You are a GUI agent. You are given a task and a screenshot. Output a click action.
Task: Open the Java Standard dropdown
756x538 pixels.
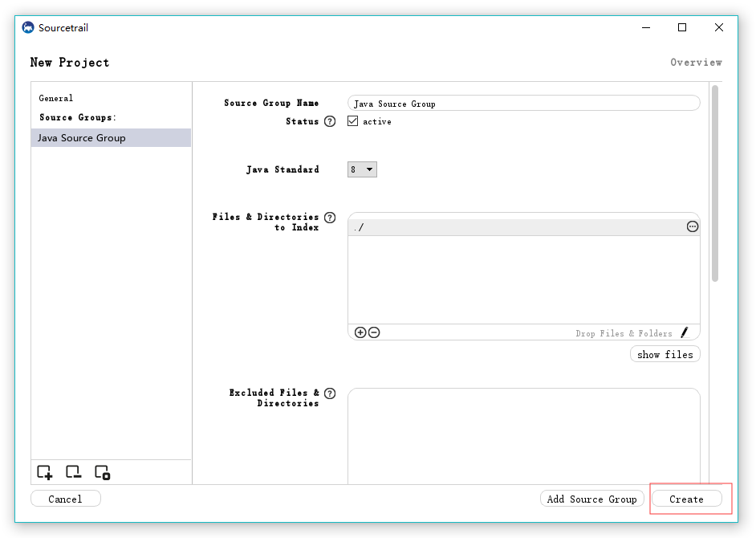pyautogui.click(x=362, y=169)
